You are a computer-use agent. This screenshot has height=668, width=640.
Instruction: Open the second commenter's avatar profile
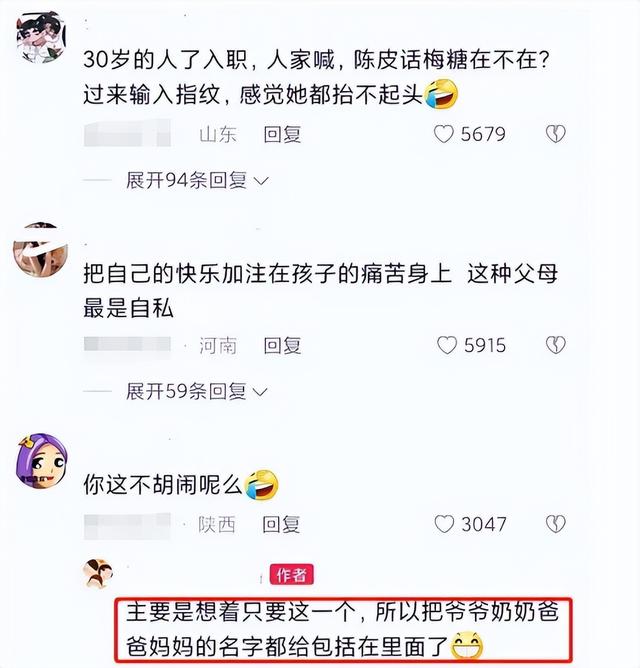(40, 249)
